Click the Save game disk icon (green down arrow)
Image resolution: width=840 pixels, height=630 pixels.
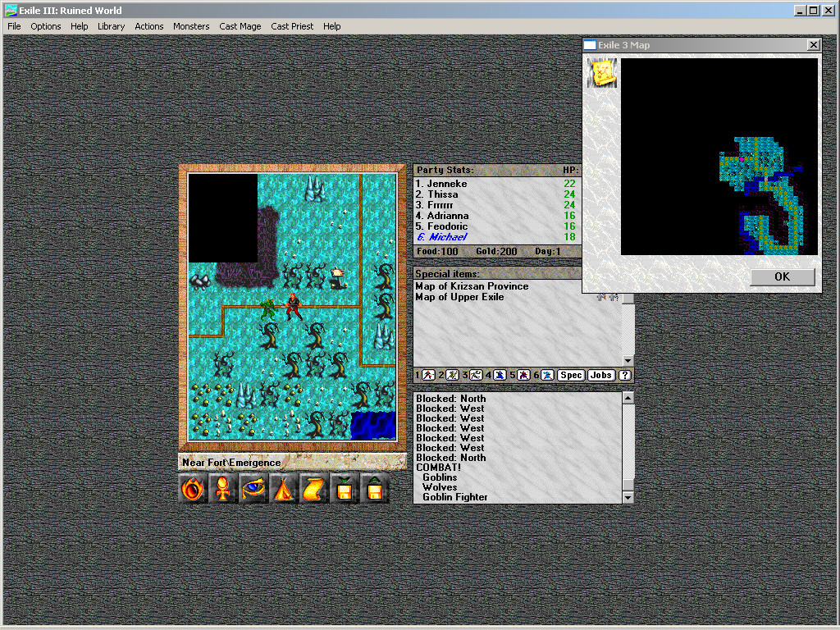pyautogui.click(x=345, y=489)
